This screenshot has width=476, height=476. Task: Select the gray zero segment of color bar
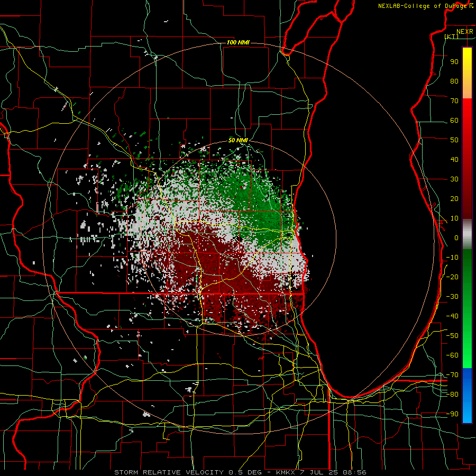[467, 234]
